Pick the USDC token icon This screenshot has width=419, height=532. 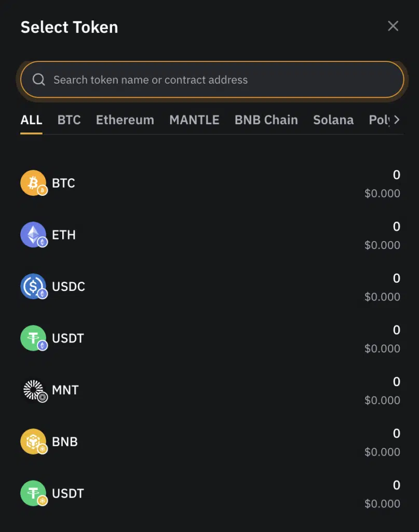(x=34, y=286)
